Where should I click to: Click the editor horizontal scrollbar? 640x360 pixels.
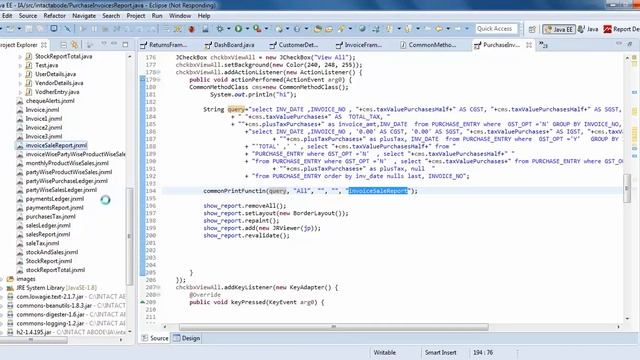pyautogui.click(x=333, y=327)
